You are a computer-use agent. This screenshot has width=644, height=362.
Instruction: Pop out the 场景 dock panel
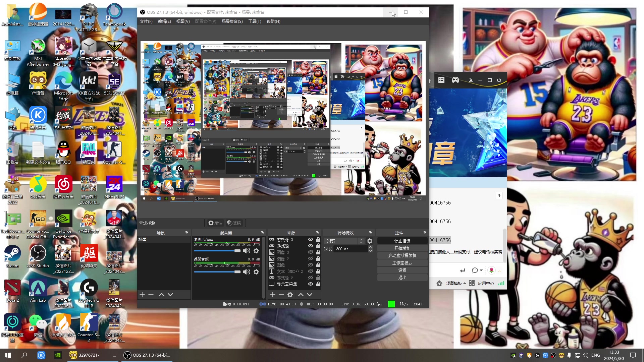(187, 233)
